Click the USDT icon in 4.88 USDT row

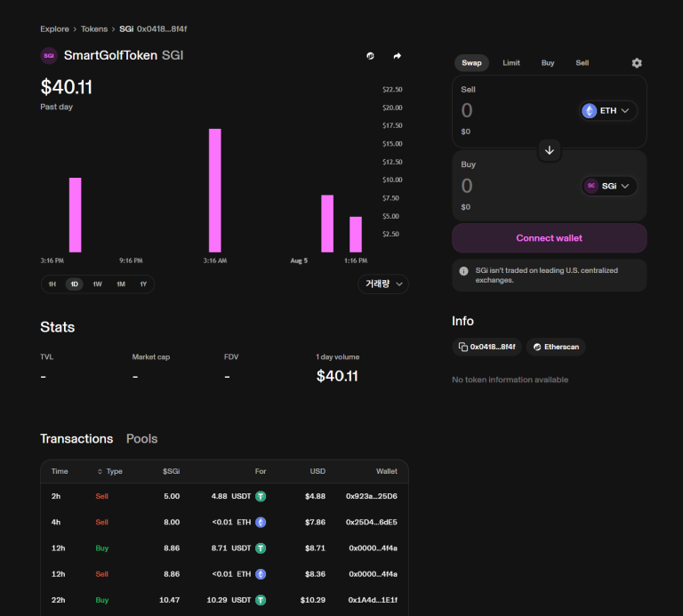pos(261,496)
